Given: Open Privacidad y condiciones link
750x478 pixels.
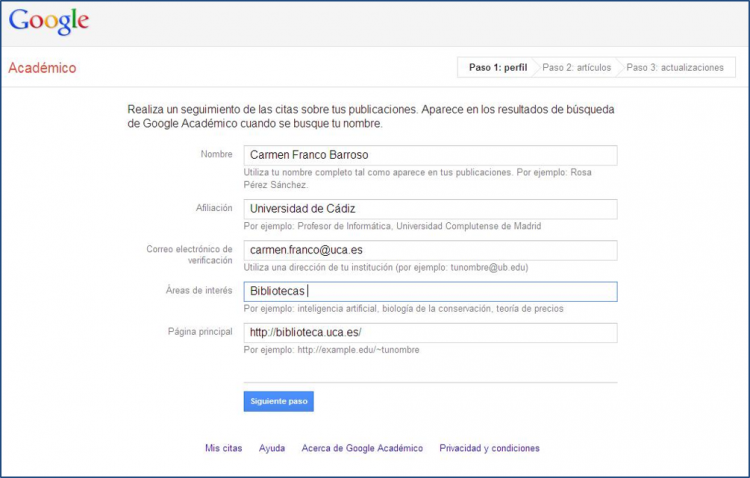Looking at the screenshot, I should [x=489, y=448].
